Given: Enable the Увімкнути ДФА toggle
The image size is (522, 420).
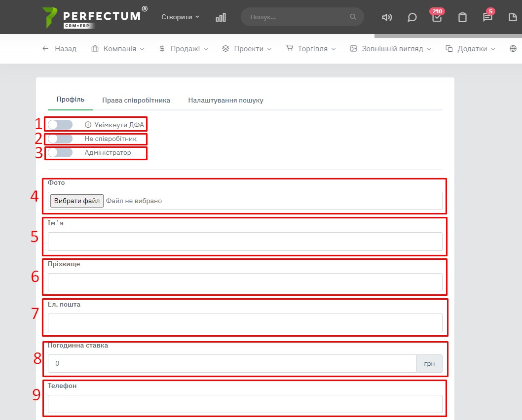Looking at the screenshot, I should (x=60, y=125).
